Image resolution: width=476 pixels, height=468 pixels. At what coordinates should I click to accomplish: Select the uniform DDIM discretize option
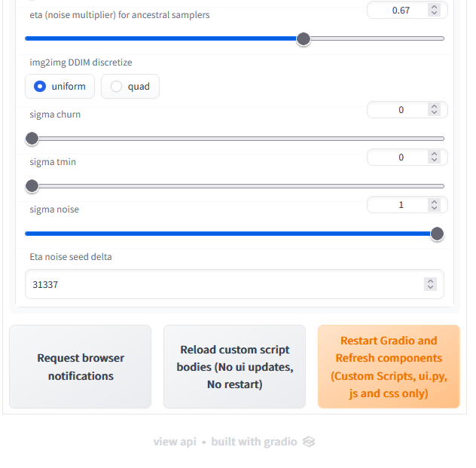tap(60, 87)
